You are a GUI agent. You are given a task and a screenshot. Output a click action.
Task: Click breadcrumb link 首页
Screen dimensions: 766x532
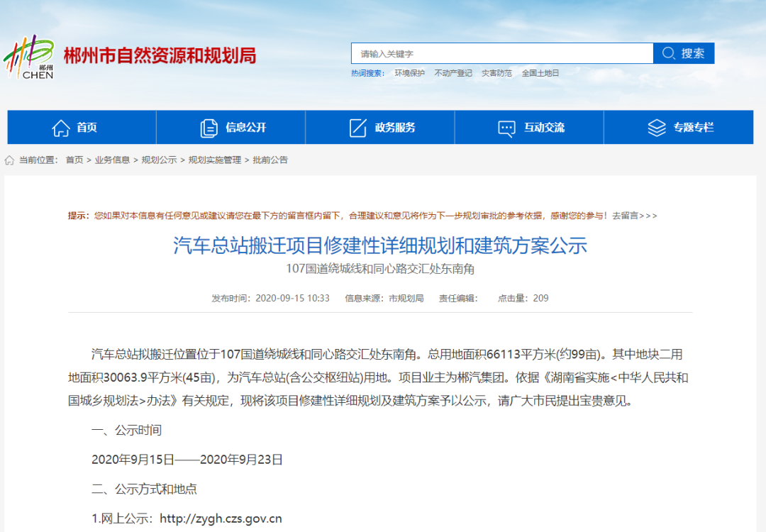74,160
